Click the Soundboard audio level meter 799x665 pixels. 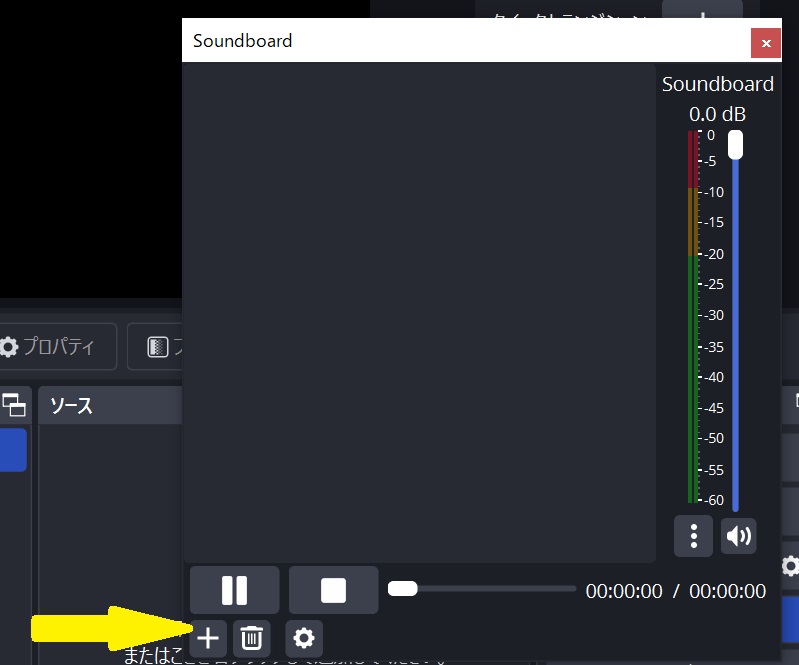[x=693, y=317]
